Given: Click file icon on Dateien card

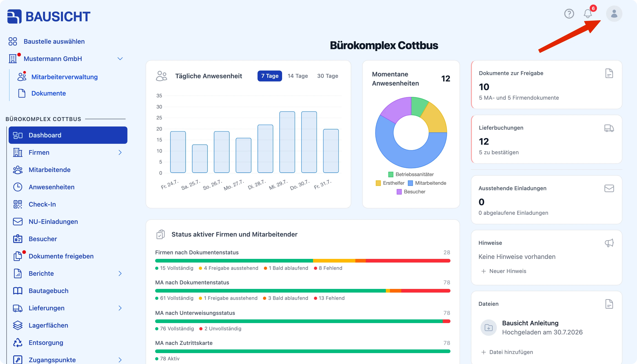Looking at the screenshot, I should (609, 304).
